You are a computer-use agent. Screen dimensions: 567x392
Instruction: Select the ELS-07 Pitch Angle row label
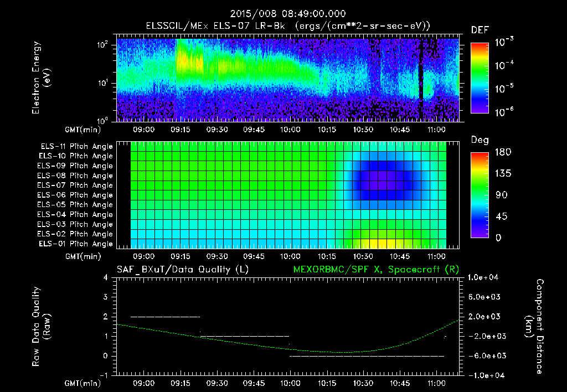75,185
